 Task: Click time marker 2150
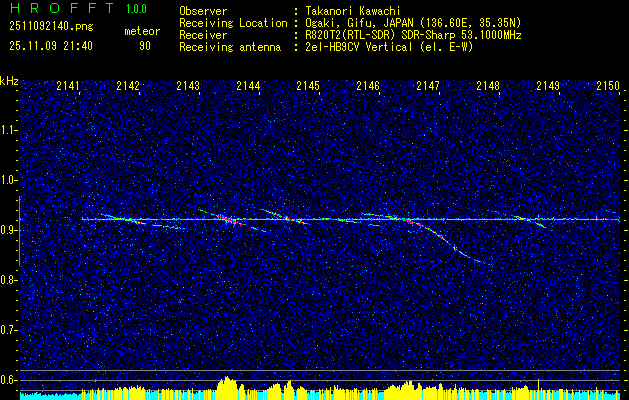pos(608,85)
